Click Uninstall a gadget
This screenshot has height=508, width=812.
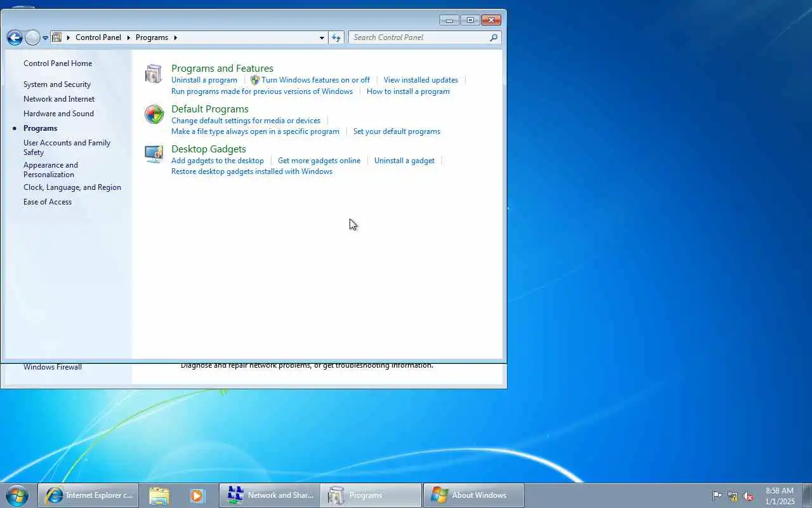pyautogui.click(x=404, y=161)
